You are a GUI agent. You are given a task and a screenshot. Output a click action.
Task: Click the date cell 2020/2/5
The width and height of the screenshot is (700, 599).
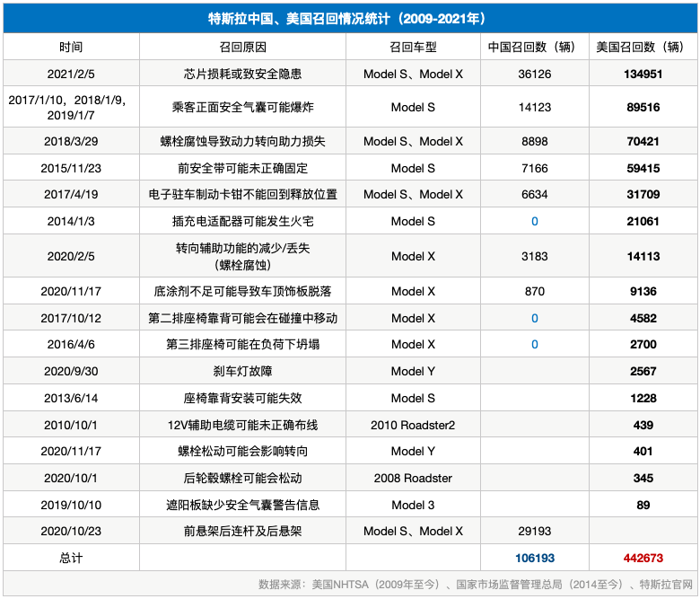click(71, 257)
